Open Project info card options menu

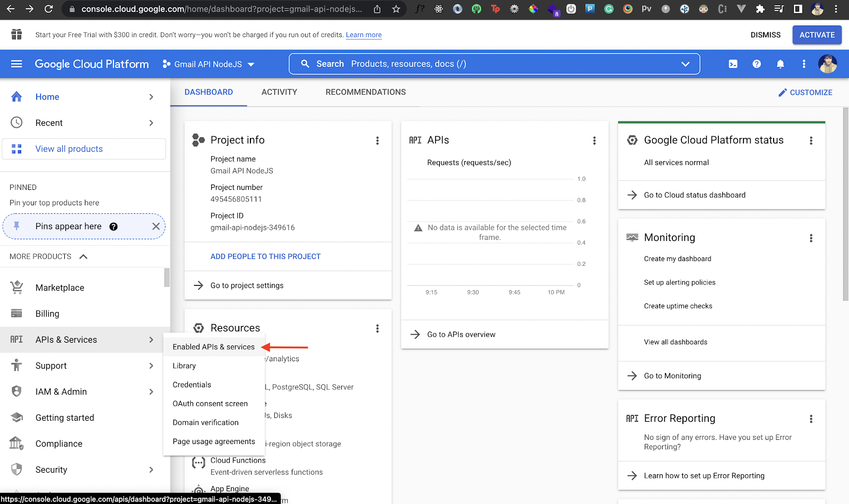click(377, 141)
